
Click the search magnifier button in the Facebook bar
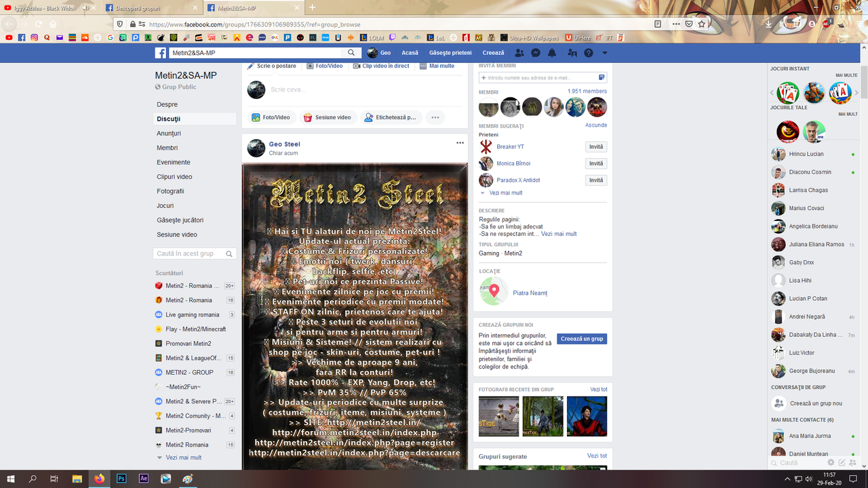coord(351,53)
